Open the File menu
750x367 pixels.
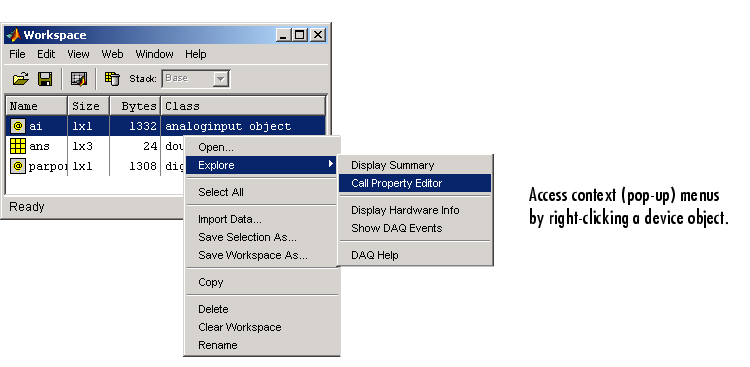pos(17,54)
